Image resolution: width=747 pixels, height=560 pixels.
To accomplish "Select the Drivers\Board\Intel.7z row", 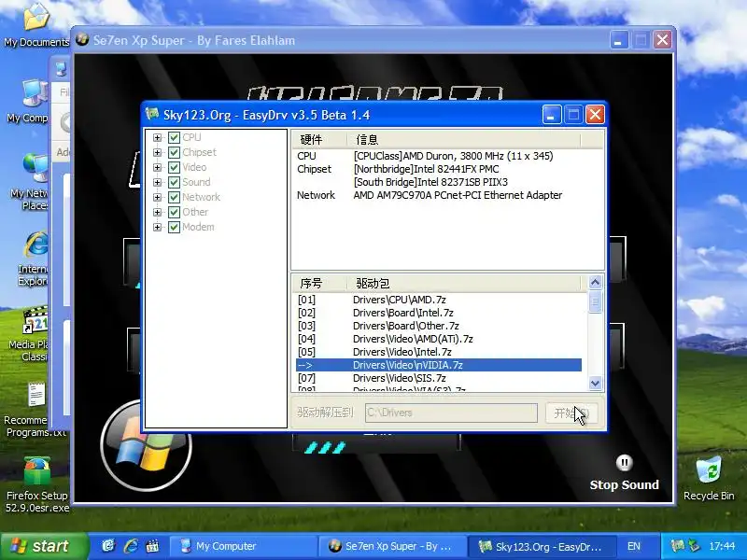I will point(439,313).
